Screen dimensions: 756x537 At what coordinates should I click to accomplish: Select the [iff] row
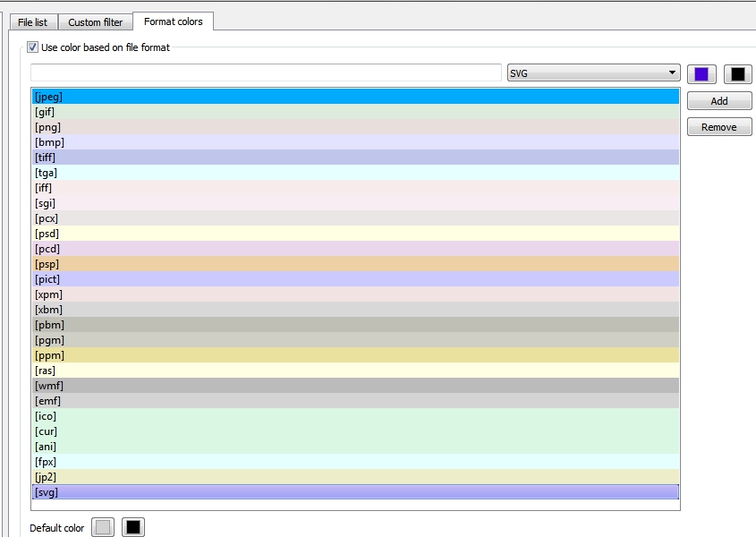point(355,188)
